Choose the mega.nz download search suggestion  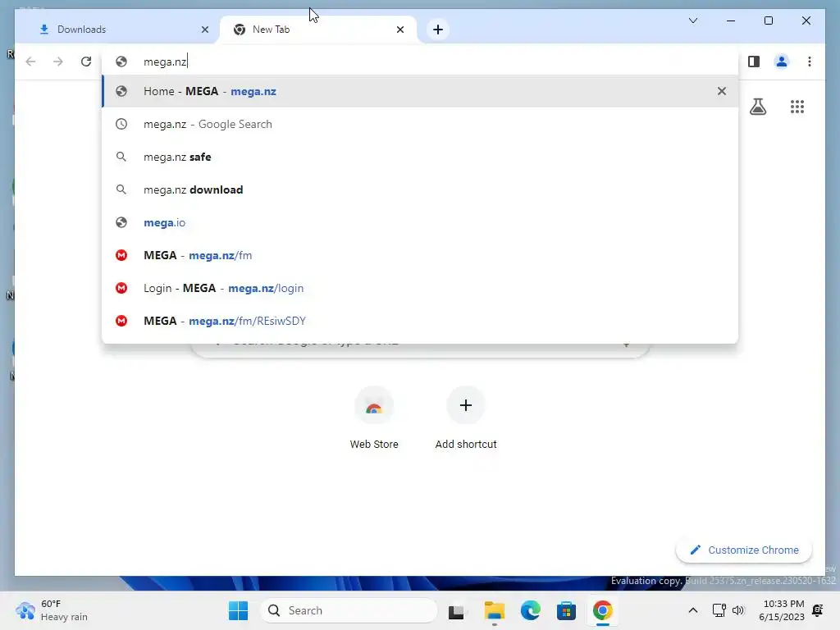tap(420, 189)
